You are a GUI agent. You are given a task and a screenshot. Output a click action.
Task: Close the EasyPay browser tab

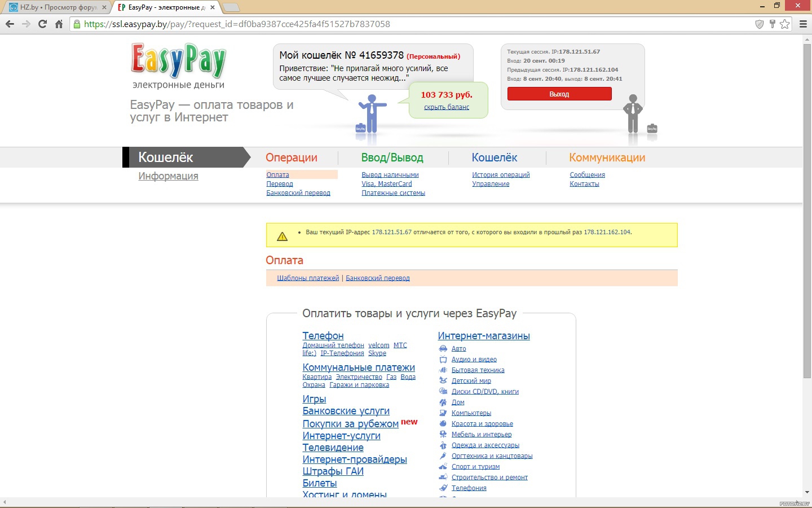pyautogui.click(x=213, y=7)
